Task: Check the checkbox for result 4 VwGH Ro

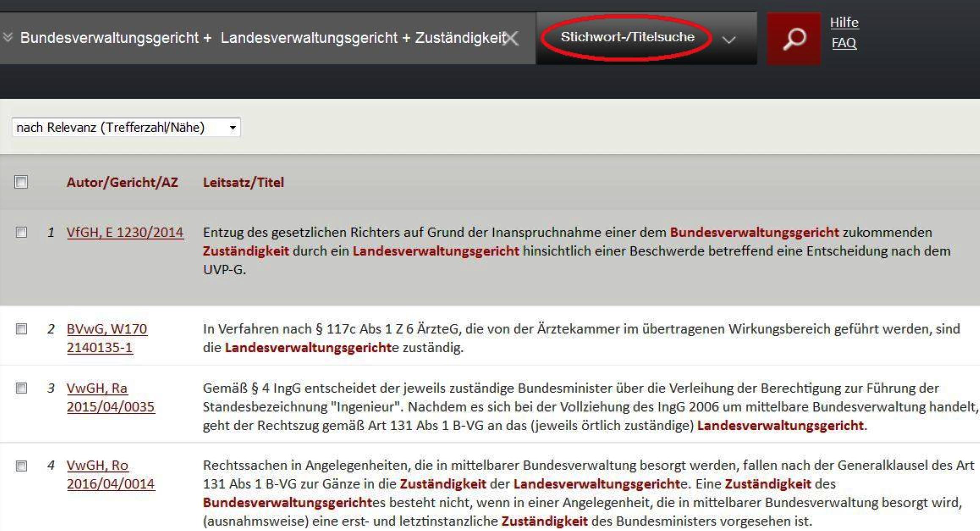Action: point(21,466)
